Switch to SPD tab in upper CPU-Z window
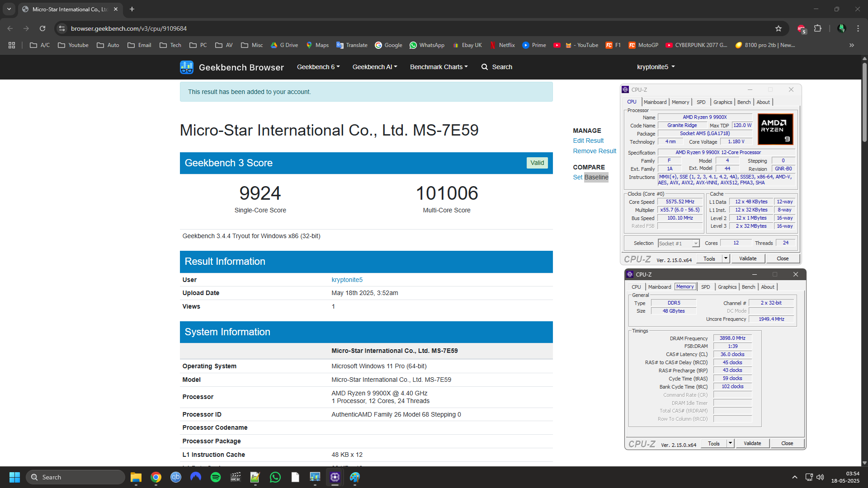 (x=701, y=102)
